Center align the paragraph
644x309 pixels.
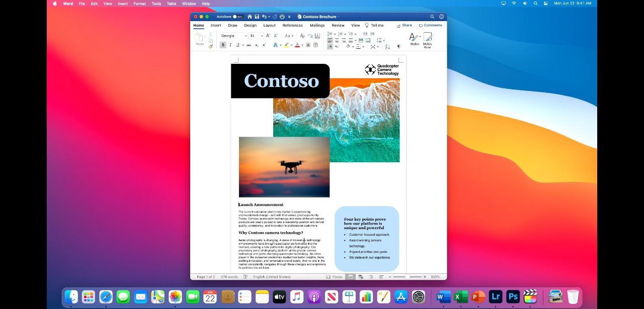337,40
